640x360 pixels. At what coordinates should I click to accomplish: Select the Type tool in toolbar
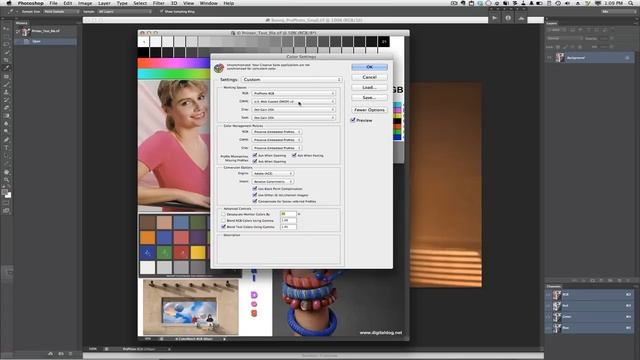[6, 148]
